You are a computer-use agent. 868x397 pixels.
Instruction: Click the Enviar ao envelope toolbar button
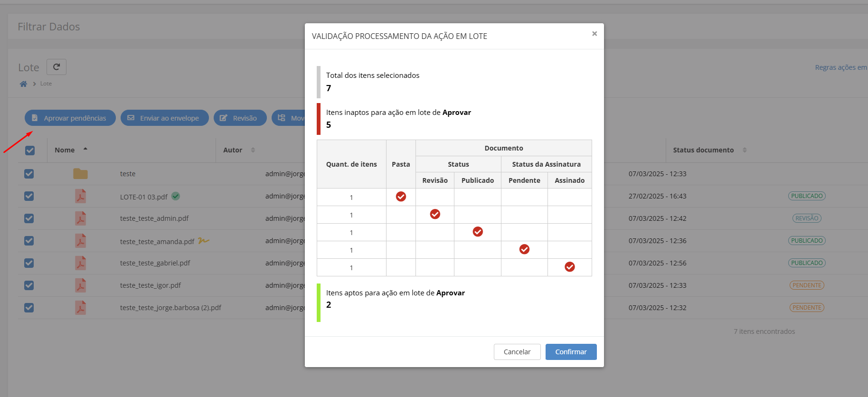(x=164, y=118)
